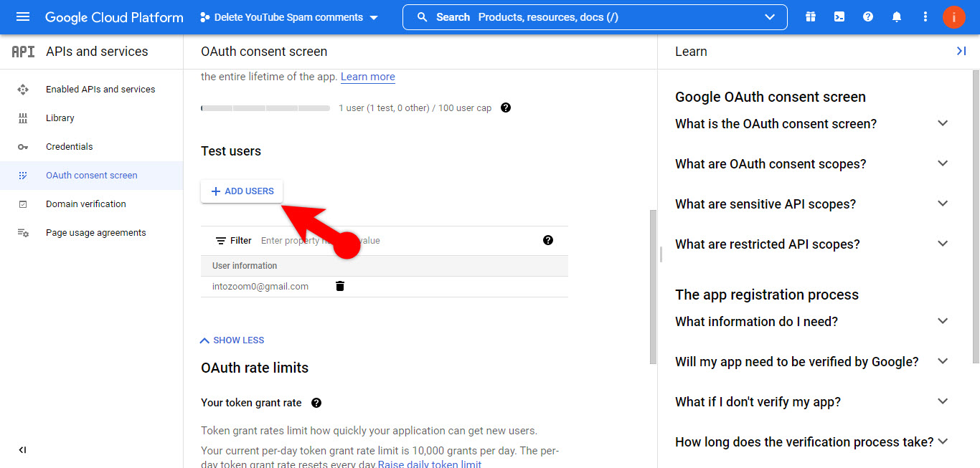
Task: Open the three-dot settings and utilities menu
Action: tap(925, 17)
